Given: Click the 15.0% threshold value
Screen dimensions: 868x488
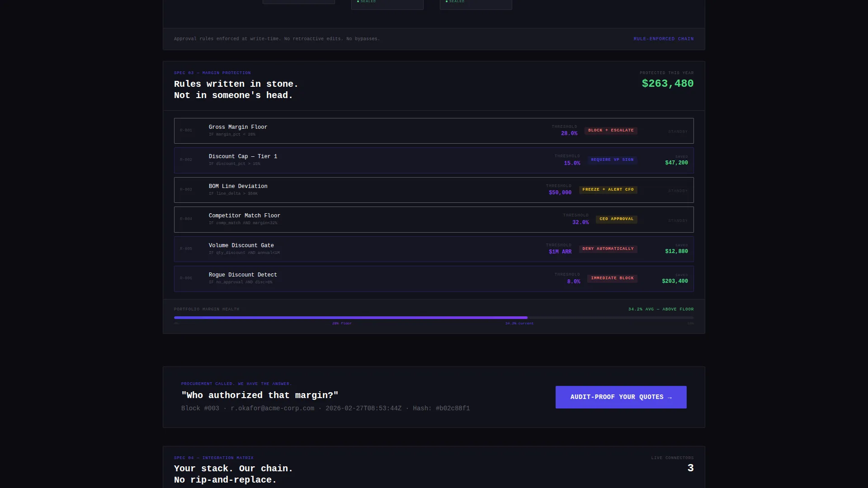Looking at the screenshot, I should pyautogui.click(x=572, y=164).
